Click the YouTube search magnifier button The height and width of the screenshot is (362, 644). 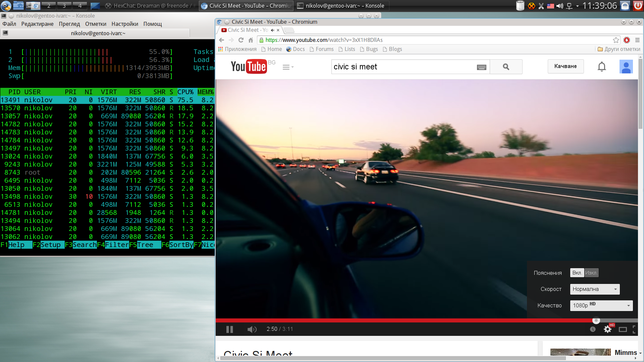[x=506, y=67]
